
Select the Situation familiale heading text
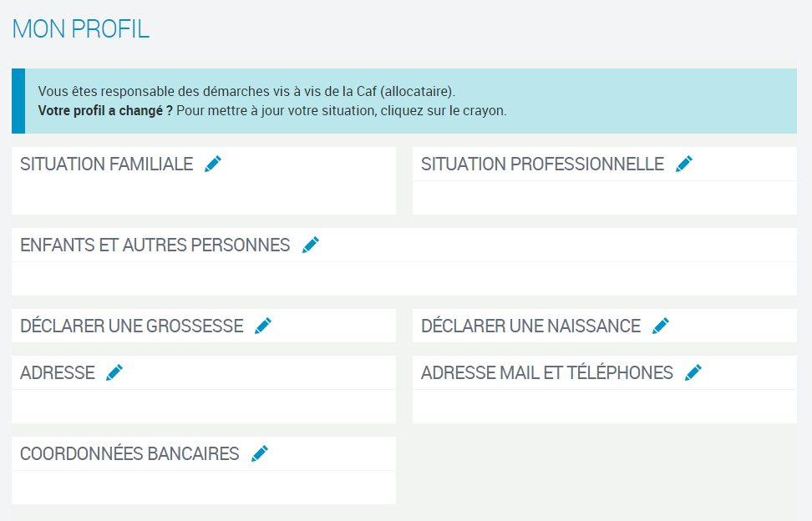pyautogui.click(x=106, y=164)
